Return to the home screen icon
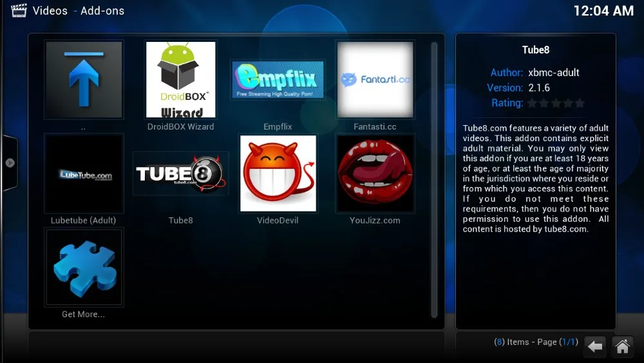Image resolution: width=644 pixels, height=363 pixels. tap(622, 346)
